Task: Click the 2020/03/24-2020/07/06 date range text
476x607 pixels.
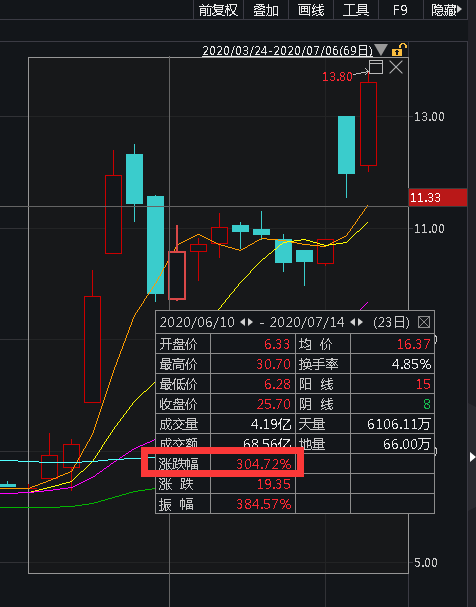Action: coord(287,51)
